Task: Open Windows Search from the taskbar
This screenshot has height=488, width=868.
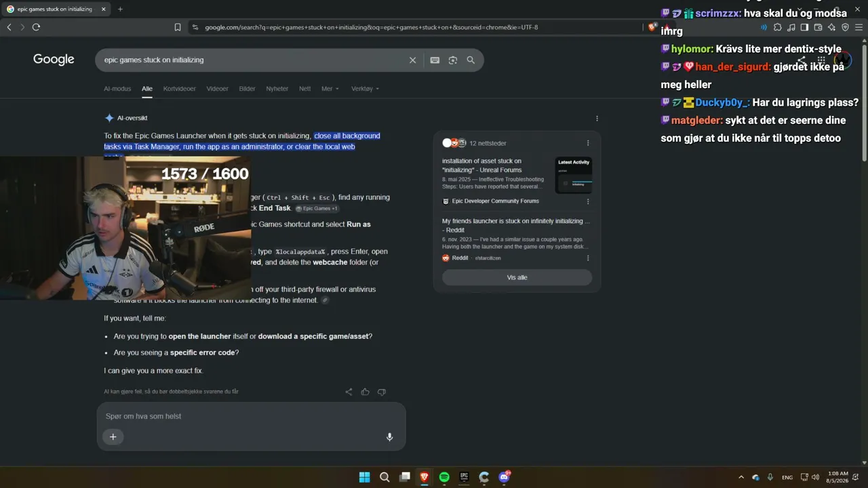Action: point(384,477)
